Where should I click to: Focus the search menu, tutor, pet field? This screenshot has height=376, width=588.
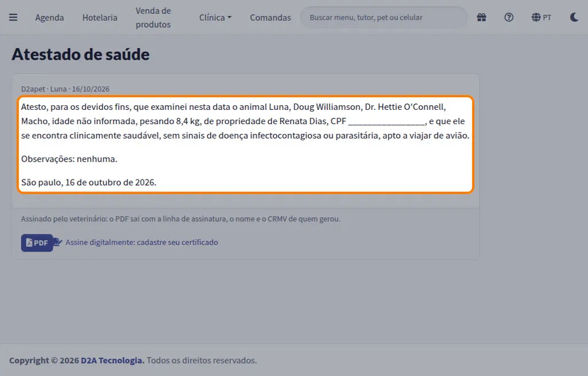(384, 17)
